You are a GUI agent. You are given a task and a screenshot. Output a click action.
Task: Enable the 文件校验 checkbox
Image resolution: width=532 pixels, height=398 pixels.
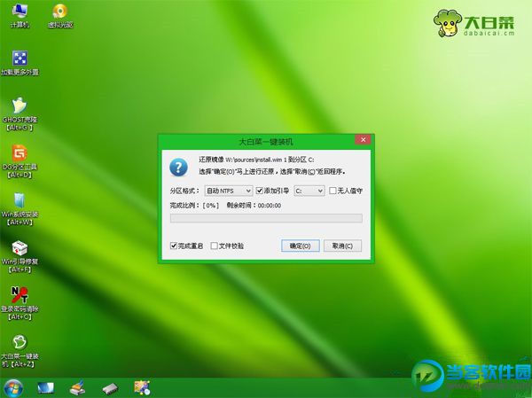coord(214,246)
